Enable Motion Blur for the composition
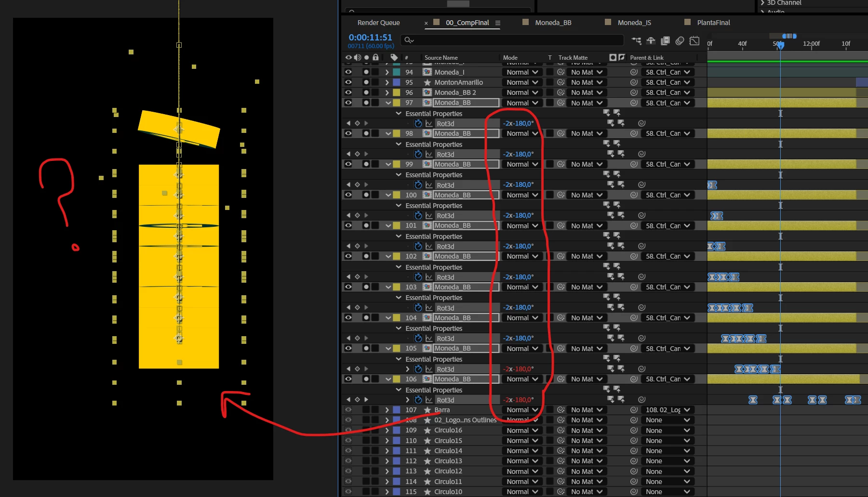 [680, 41]
